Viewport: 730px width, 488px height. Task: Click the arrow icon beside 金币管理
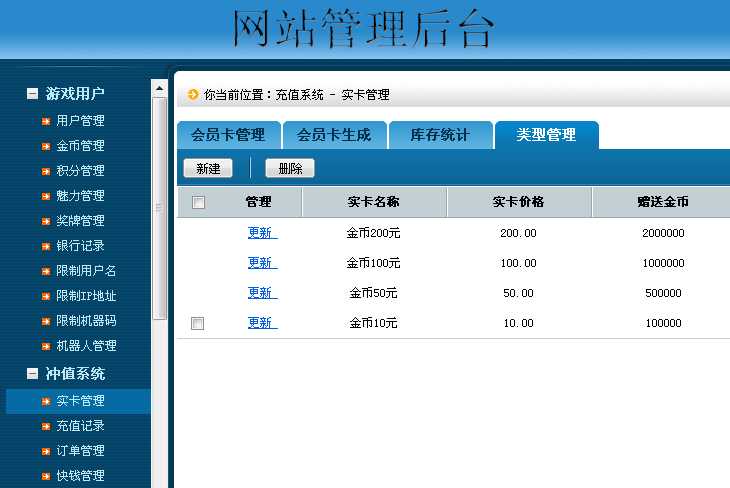point(46,146)
